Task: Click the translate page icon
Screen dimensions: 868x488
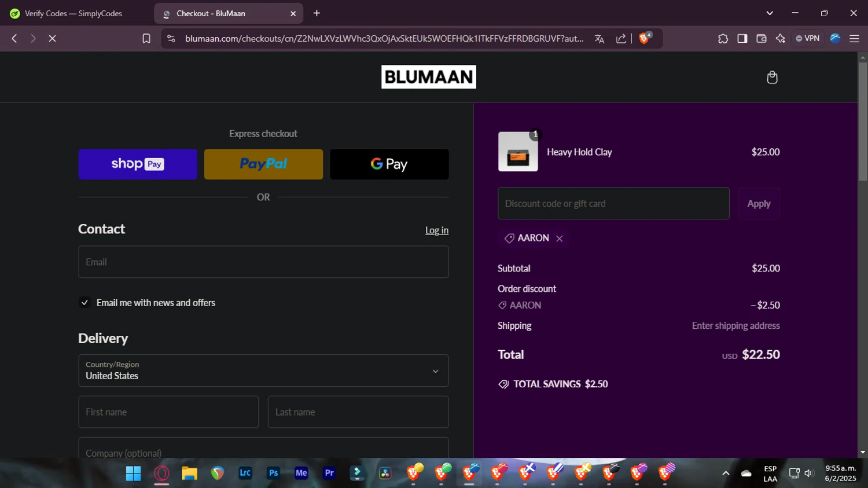Action: click(599, 39)
